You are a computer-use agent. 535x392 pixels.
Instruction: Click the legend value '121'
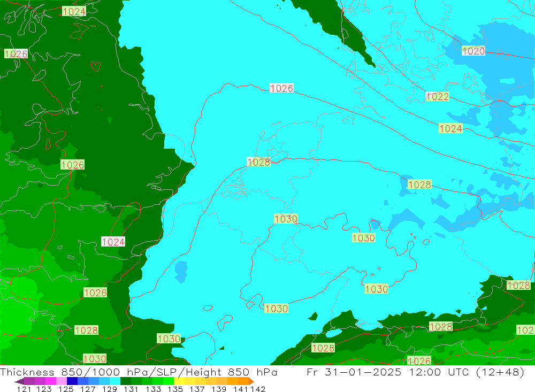24,389
